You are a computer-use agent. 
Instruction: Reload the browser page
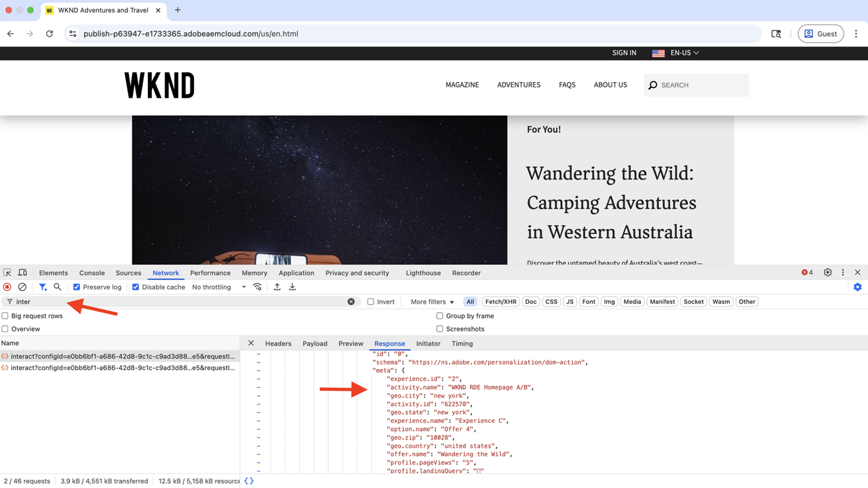[x=50, y=34]
